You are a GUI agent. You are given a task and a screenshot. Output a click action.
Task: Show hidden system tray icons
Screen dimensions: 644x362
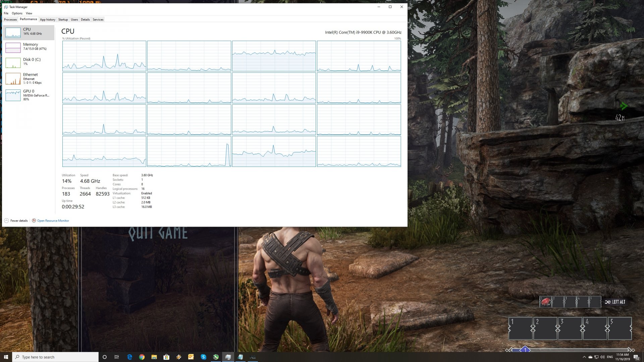(584, 357)
